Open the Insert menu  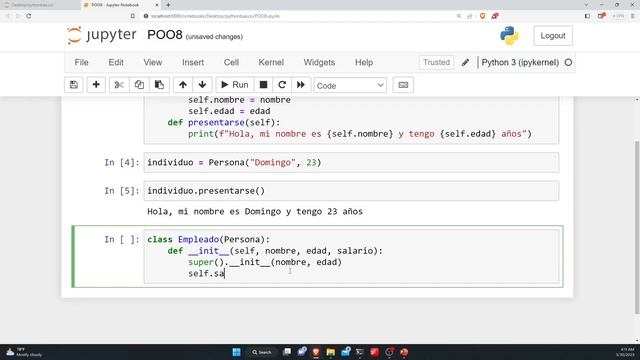[193, 62]
